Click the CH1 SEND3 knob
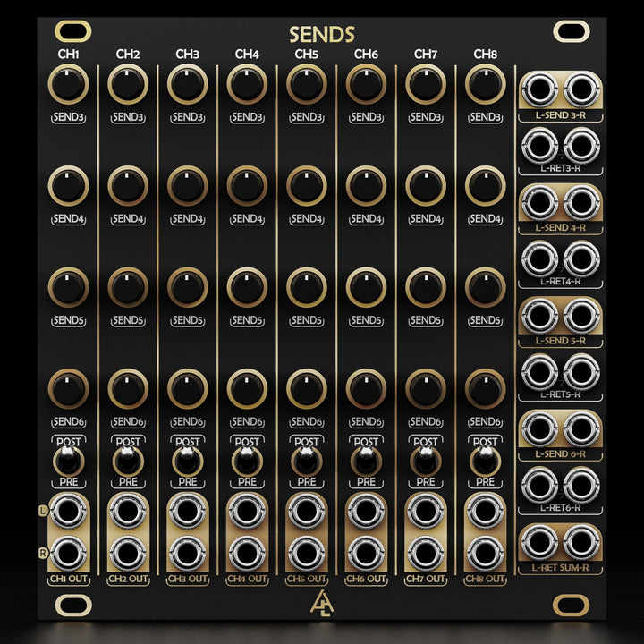 [x=68, y=84]
